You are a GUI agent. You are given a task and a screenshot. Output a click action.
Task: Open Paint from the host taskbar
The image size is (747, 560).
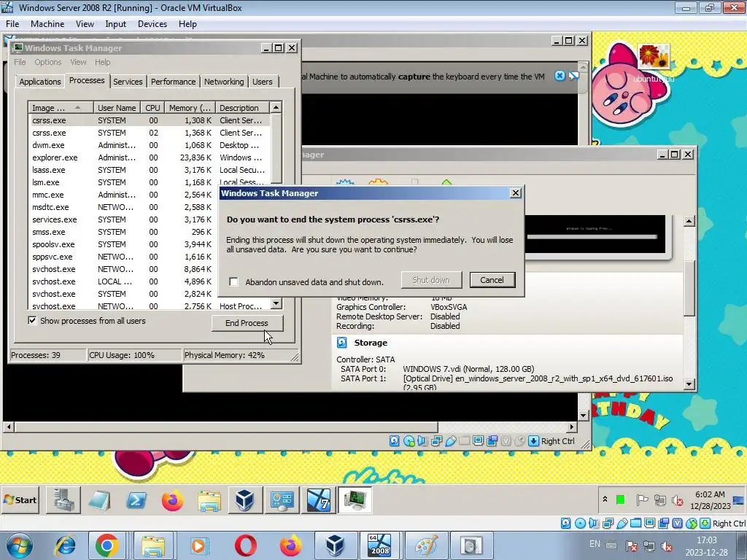point(426,545)
